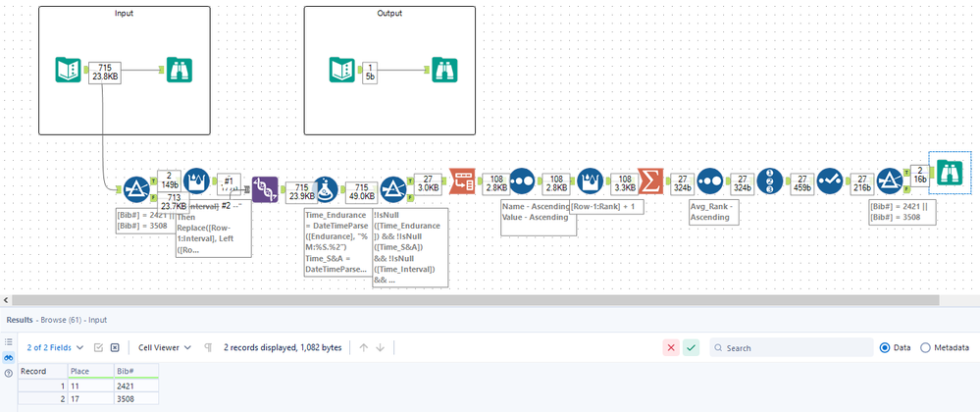Open the 2 of 2 Fields dropdown
Viewport: 980px width, 412px height.
(54, 347)
